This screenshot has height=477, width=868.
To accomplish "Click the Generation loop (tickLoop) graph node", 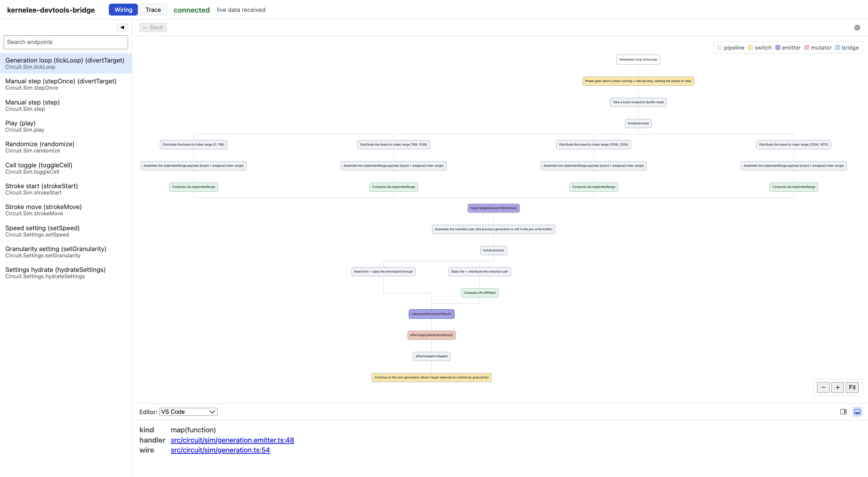I will (638, 60).
